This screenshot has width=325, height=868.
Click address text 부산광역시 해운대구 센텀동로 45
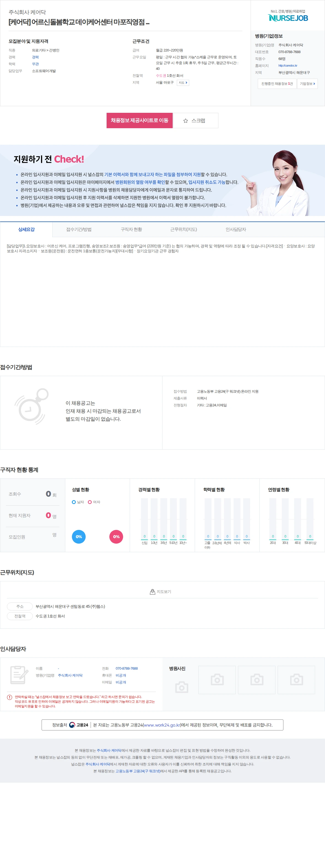coord(70,607)
